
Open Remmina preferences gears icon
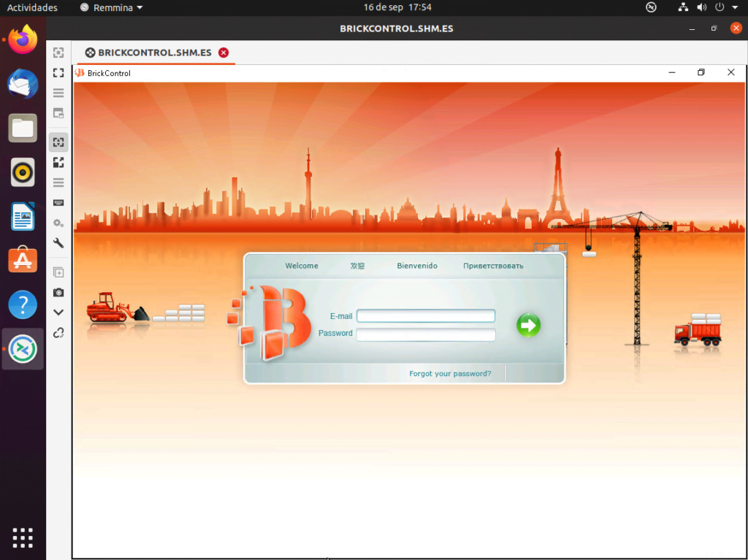(58, 223)
